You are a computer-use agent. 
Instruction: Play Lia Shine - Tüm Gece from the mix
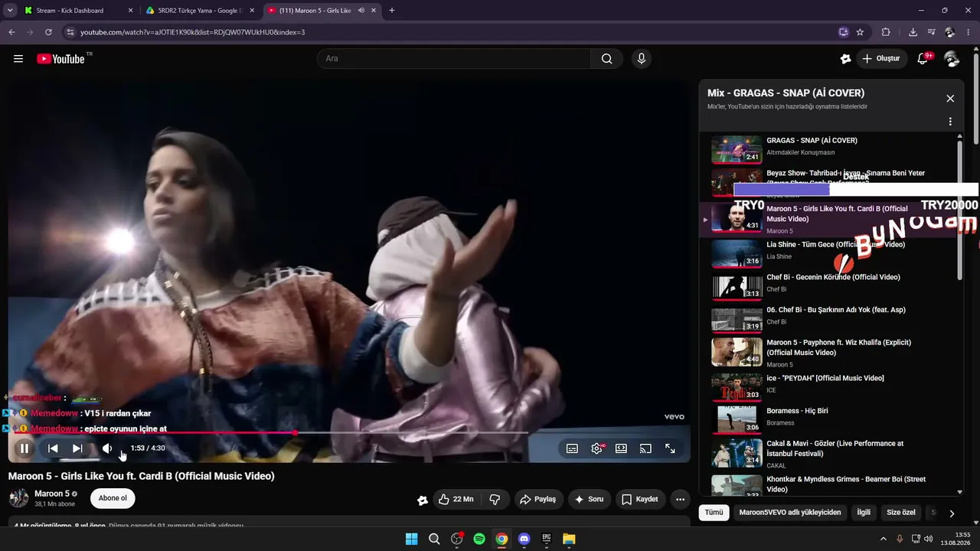[831, 253]
